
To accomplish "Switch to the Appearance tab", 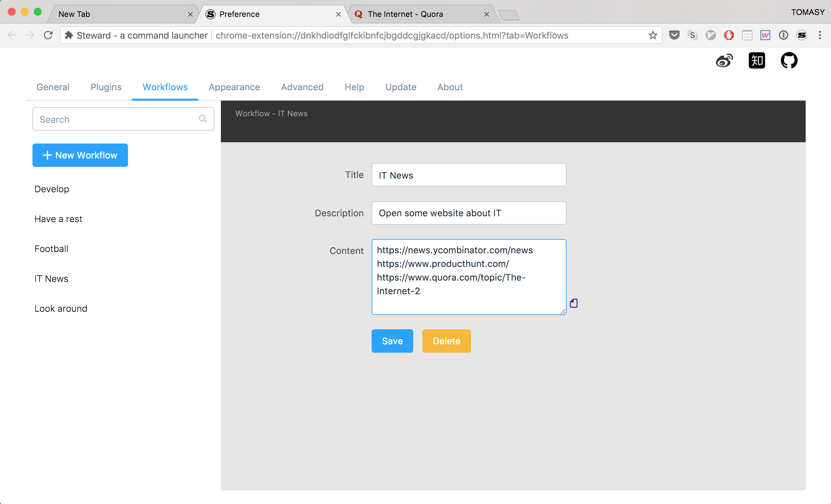I will (234, 87).
